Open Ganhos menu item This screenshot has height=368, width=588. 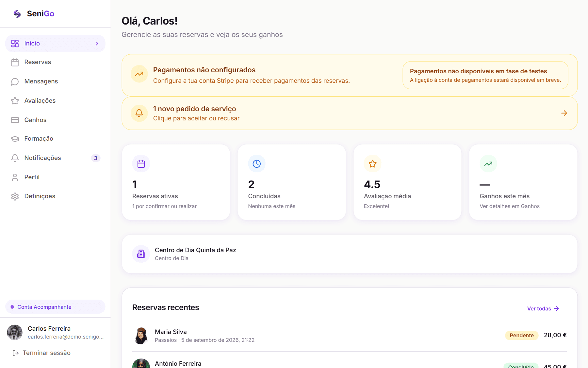pyautogui.click(x=55, y=120)
